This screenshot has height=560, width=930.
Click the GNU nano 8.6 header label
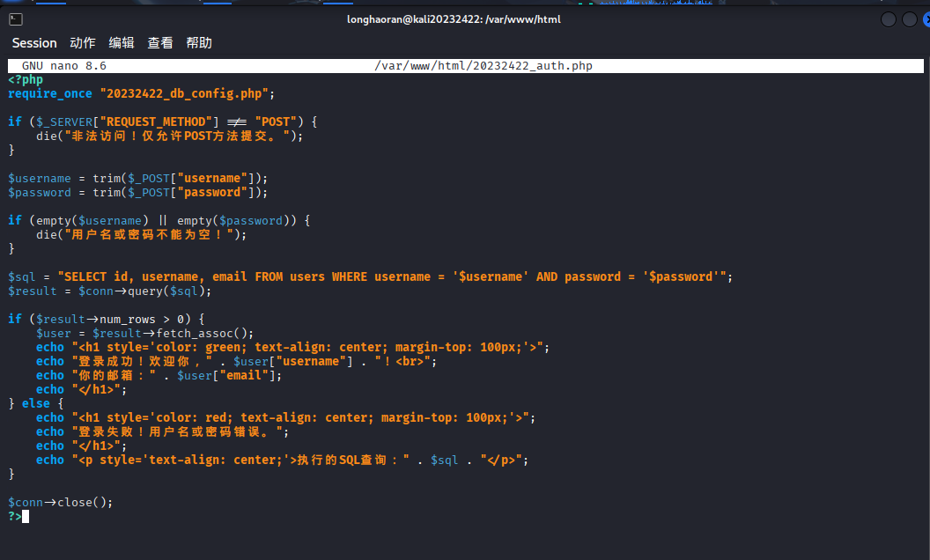pos(64,66)
